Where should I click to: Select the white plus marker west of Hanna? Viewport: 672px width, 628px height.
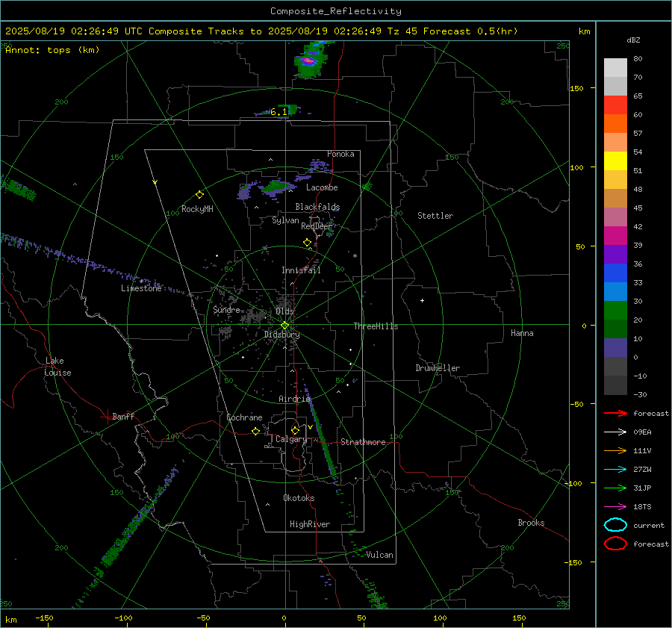422,300
